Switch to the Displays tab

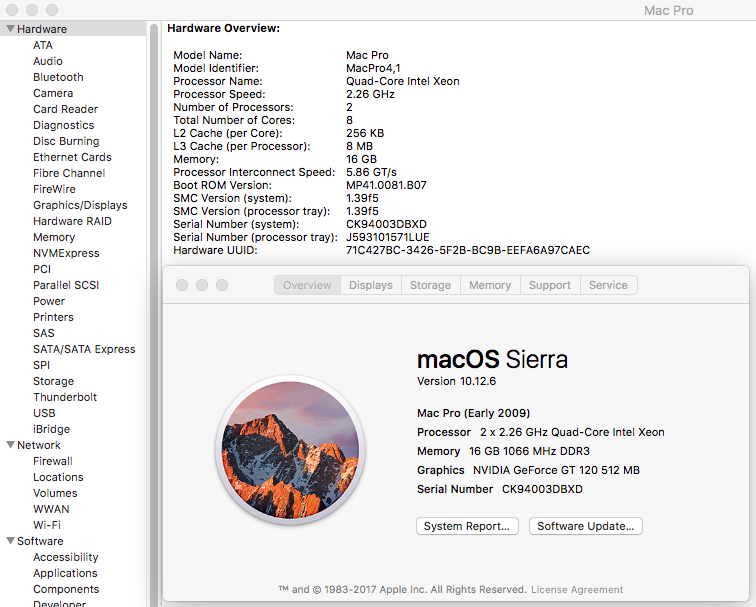tap(370, 285)
